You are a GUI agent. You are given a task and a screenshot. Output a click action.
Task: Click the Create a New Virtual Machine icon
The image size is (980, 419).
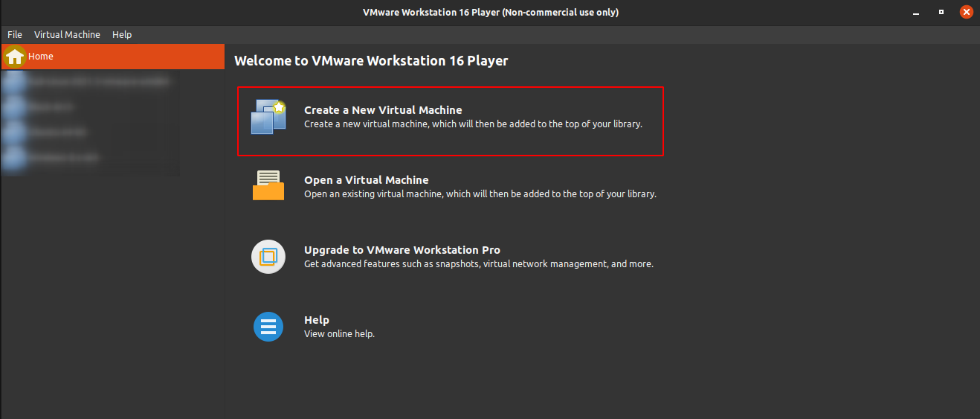[x=268, y=117]
